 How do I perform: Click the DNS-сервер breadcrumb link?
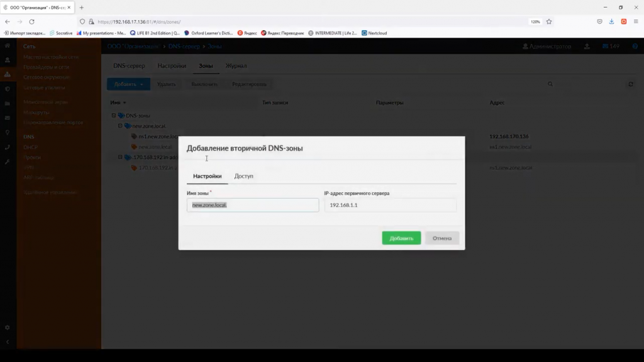pyautogui.click(x=184, y=47)
